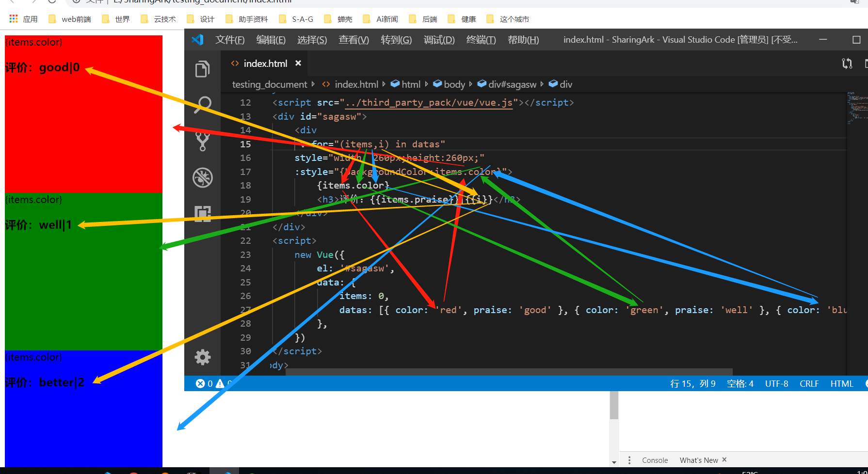Click the html breadcrumb element

(x=410, y=84)
